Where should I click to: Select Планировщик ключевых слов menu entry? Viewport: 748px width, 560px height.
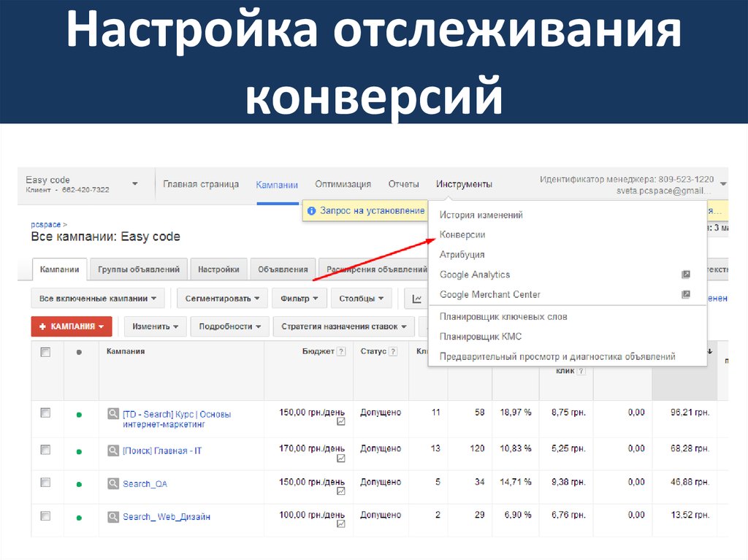503,317
